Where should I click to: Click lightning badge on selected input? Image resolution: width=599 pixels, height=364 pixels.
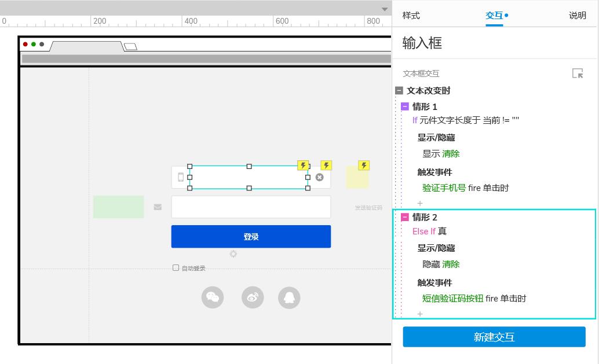pos(303,165)
